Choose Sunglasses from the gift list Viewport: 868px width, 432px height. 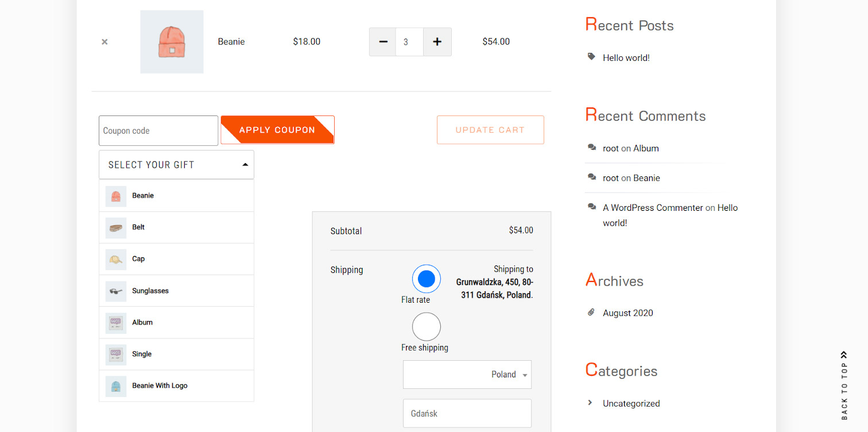tap(150, 291)
